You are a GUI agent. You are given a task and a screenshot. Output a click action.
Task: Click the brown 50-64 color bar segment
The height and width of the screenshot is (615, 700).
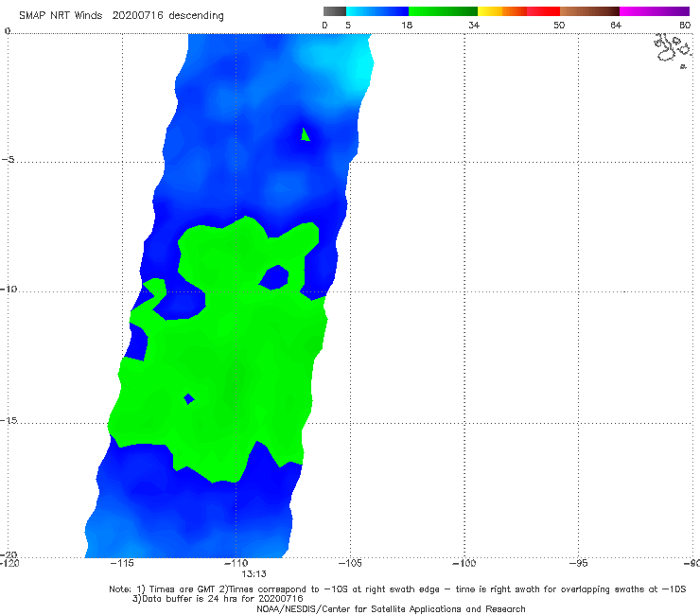(589, 11)
